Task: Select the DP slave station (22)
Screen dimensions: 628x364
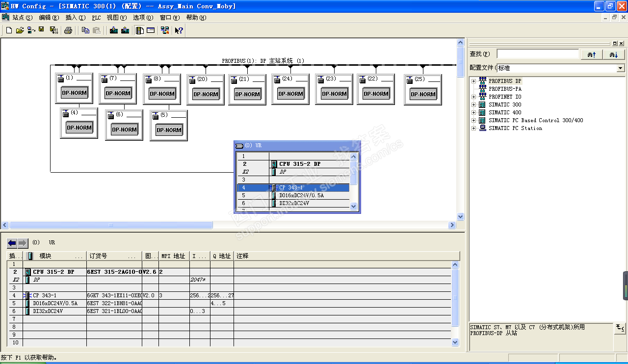Action: 376,89
